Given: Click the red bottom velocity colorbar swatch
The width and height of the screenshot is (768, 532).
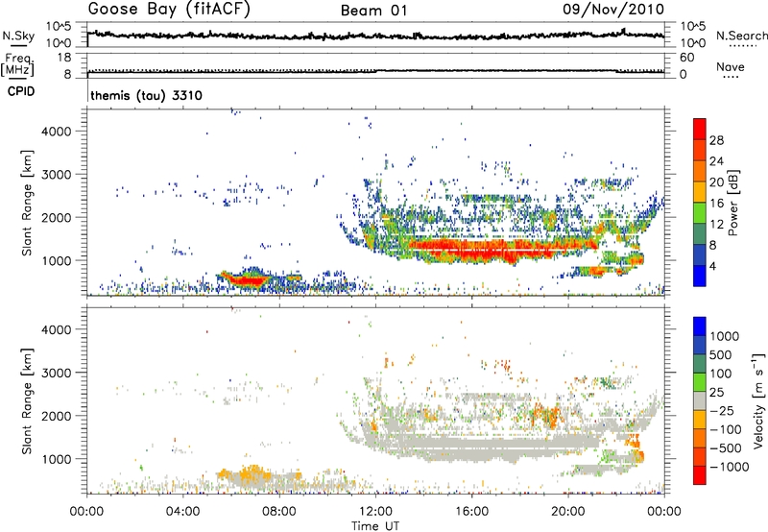Looking at the screenshot, I should pos(700,475).
